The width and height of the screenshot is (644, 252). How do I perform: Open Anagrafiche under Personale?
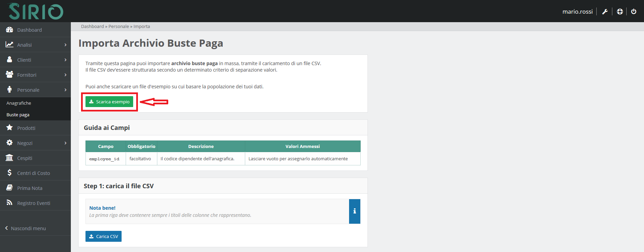click(19, 103)
